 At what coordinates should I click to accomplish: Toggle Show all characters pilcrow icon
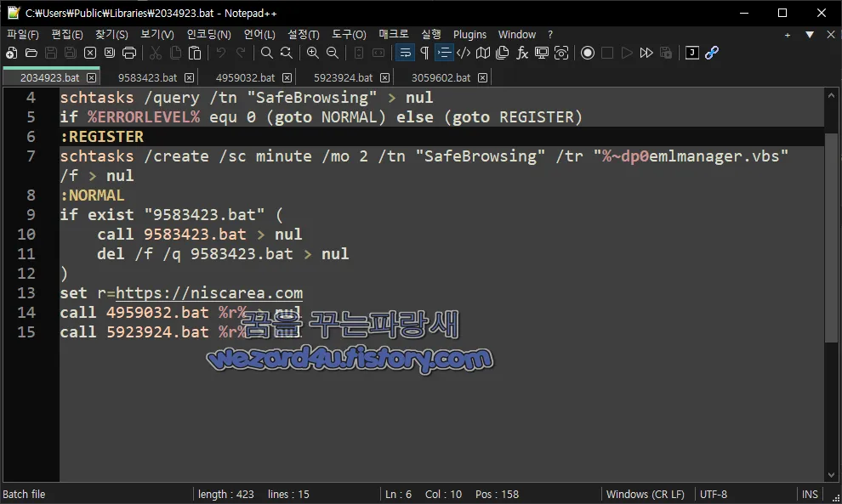424,53
